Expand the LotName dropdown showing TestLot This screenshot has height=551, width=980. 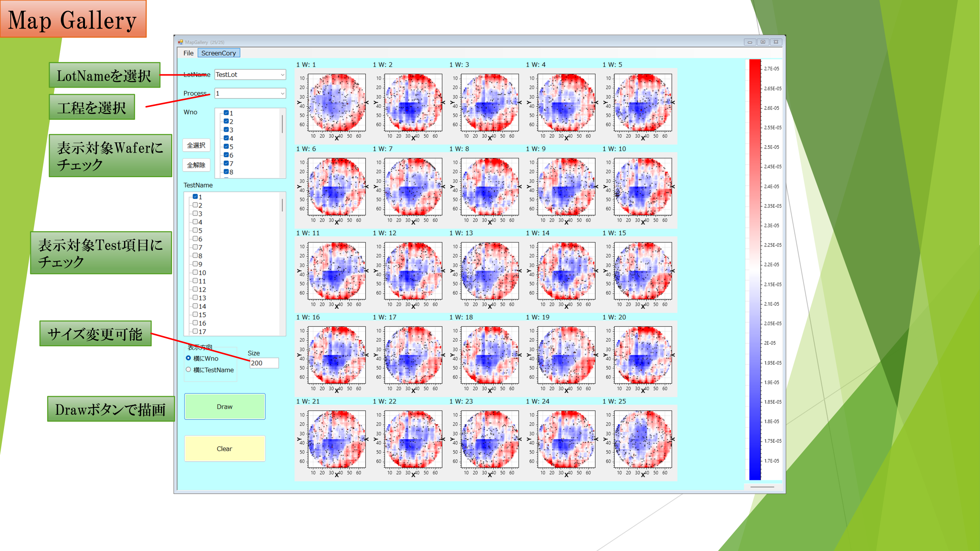[x=250, y=75]
